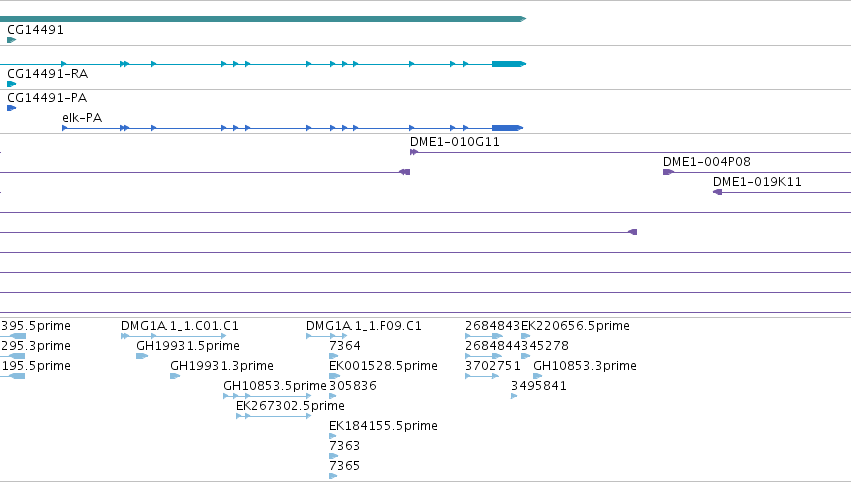The width and height of the screenshot is (851, 482).
Task: Click the EK184155.5prime label
Action: pos(383,426)
